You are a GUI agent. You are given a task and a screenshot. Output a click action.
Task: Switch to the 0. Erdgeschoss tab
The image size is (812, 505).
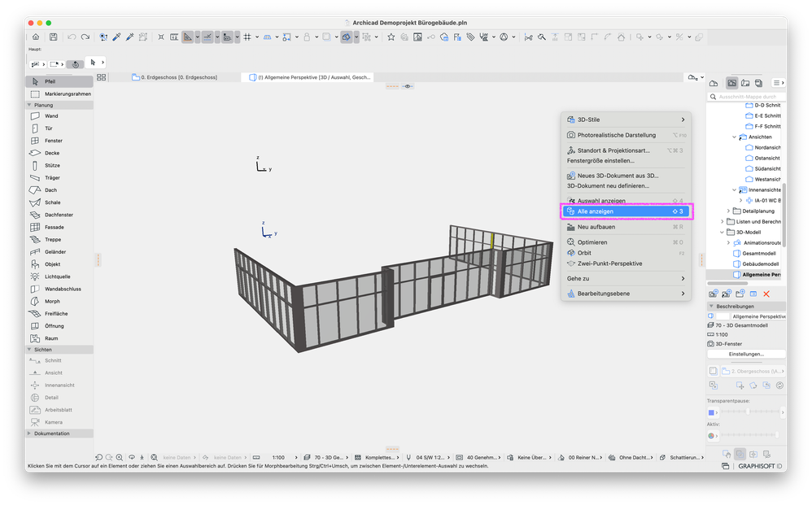click(178, 77)
